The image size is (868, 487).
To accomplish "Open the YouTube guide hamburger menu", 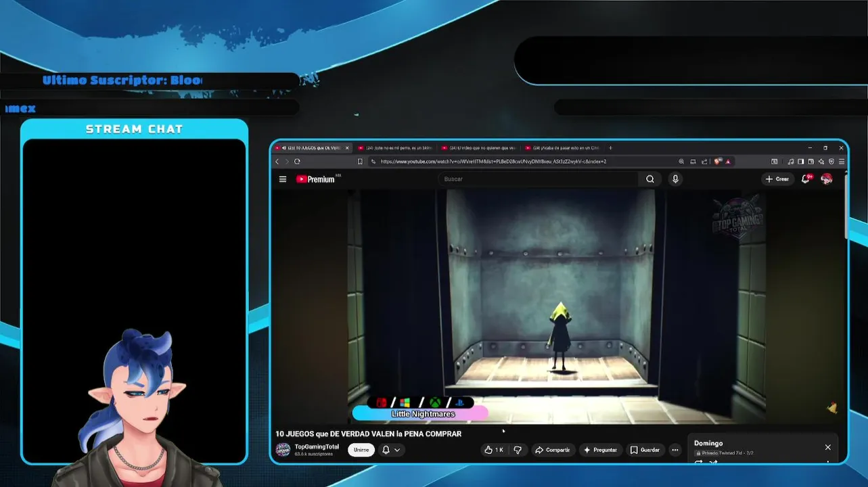I will 282,179.
